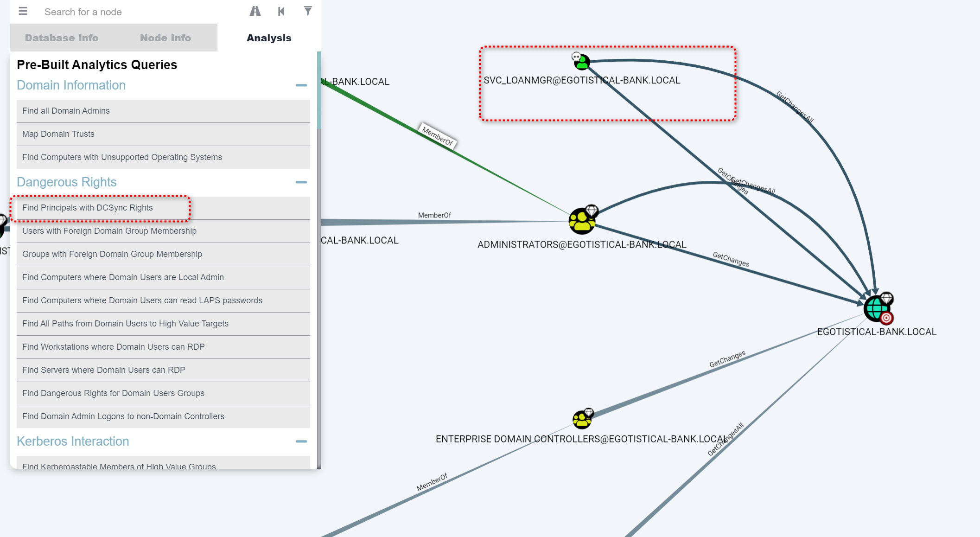980x537 pixels.
Task: Click the back step icon
Action: tap(281, 11)
